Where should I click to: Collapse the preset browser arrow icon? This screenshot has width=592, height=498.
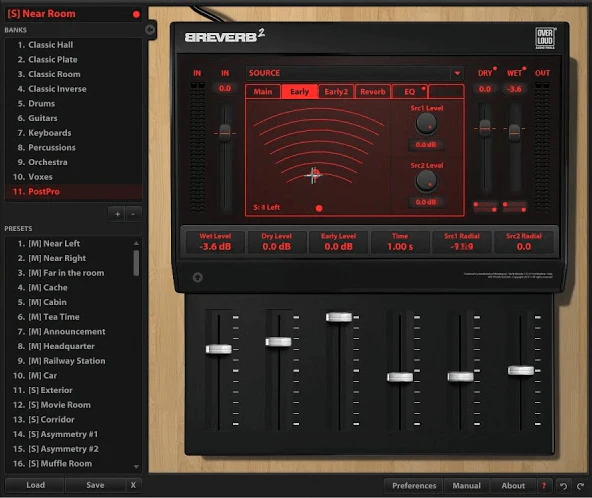pyautogui.click(x=150, y=29)
